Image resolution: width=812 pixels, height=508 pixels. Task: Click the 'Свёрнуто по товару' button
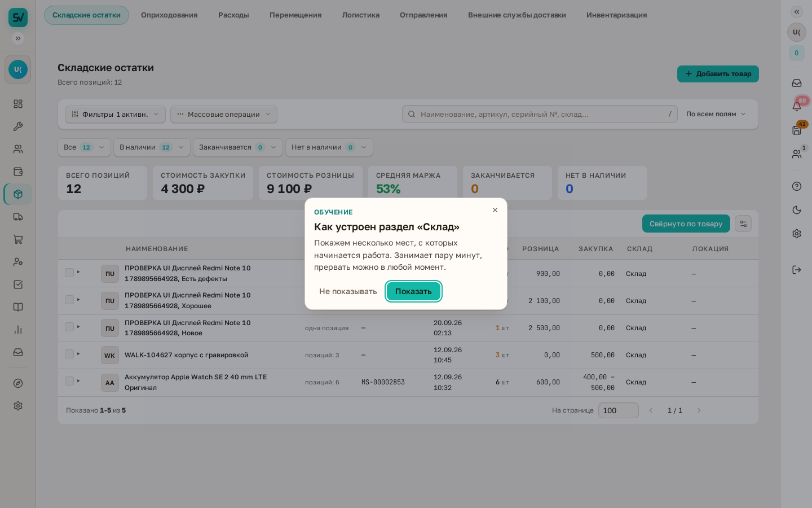click(x=686, y=224)
